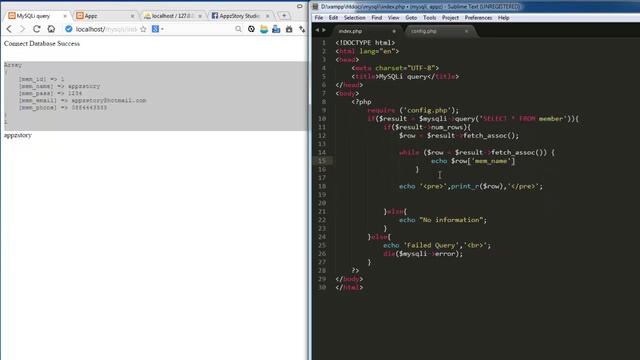
Task: Click the localhost address bar
Action: pyautogui.click(x=106, y=29)
